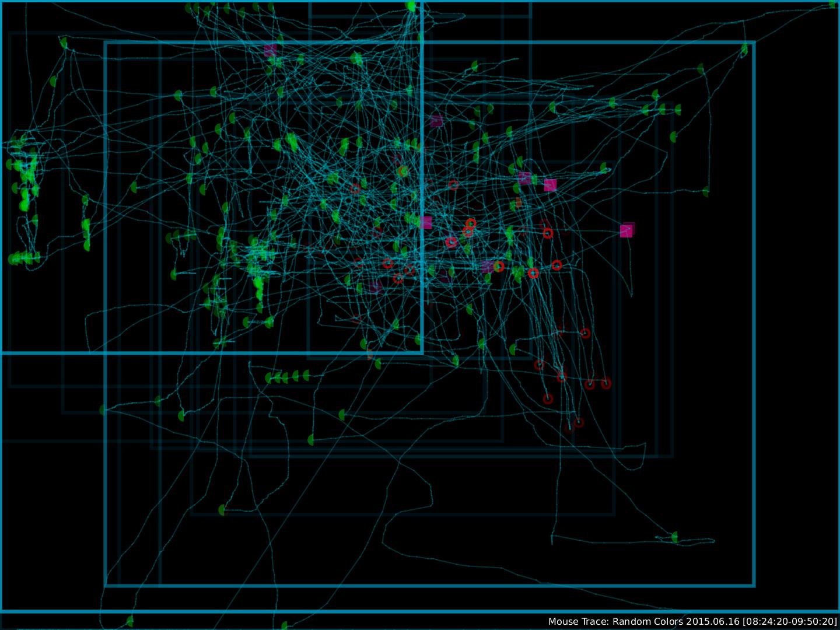Select the green marker on the bottom-right trace loop
Image resolution: width=840 pixels, height=630 pixels.
[675, 537]
